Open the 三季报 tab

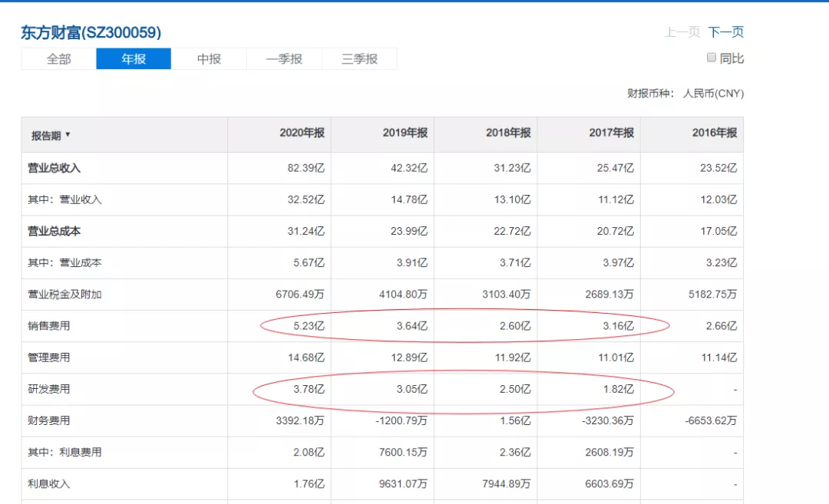click(359, 59)
